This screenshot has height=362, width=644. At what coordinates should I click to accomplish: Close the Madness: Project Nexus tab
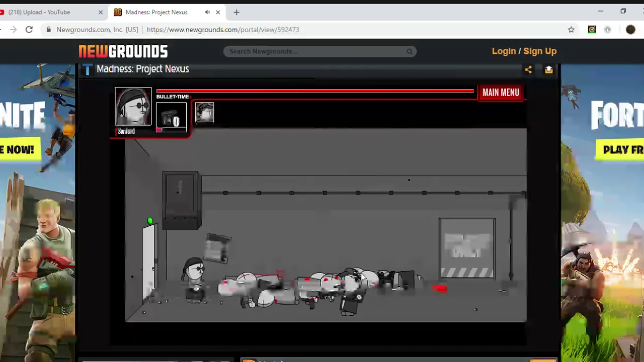coord(218,12)
